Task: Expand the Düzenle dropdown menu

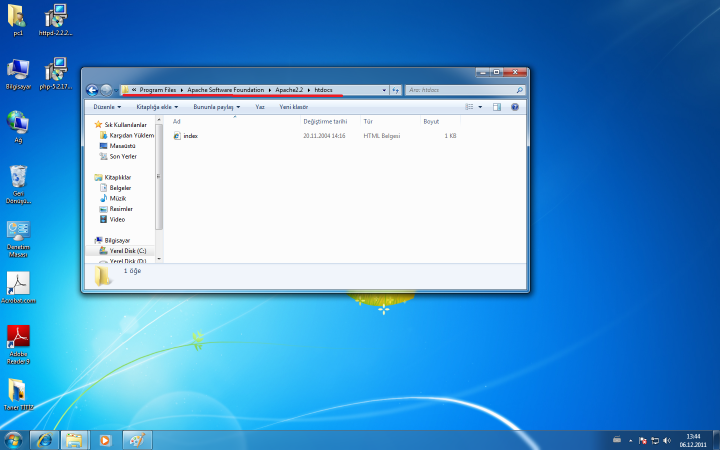Action: (107, 106)
